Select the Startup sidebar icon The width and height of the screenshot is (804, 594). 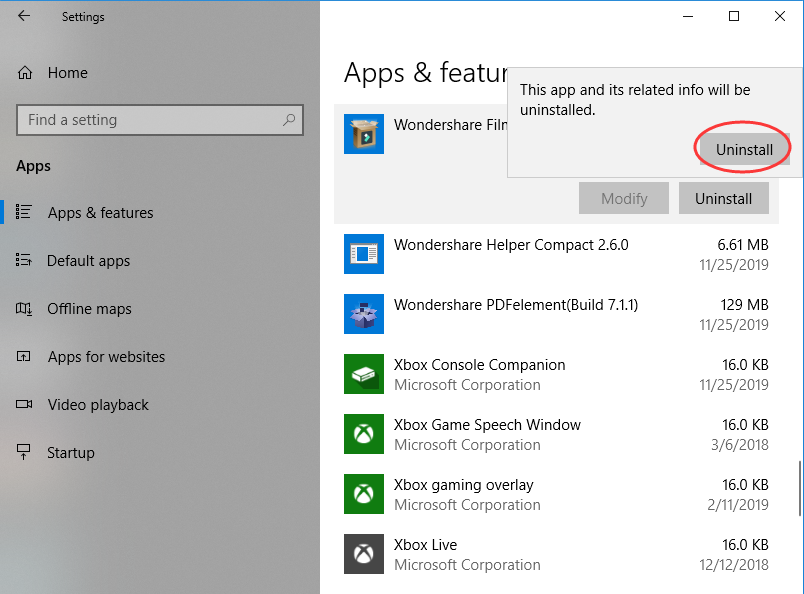click(x=24, y=452)
